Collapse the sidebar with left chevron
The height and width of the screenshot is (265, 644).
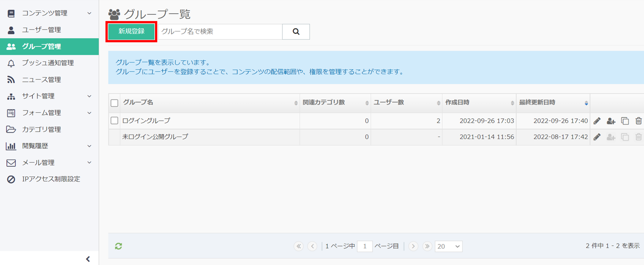(88, 259)
